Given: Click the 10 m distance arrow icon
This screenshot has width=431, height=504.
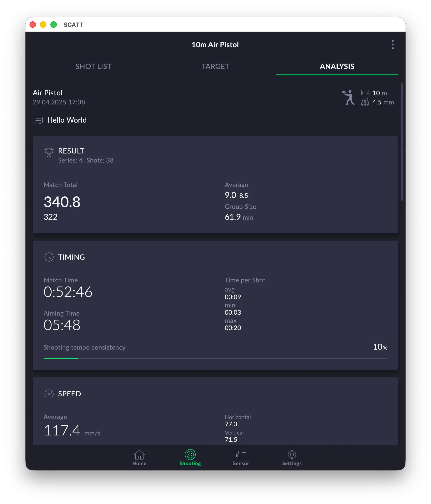Looking at the screenshot, I should pos(365,93).
